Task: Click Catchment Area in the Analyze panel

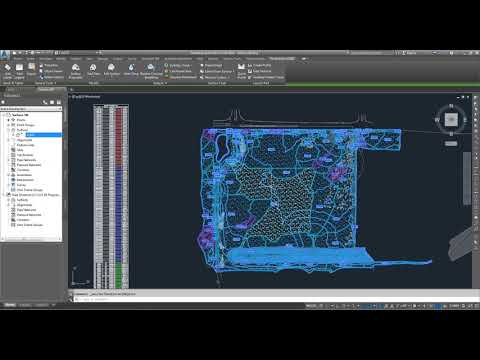Action: click(178, 71)
